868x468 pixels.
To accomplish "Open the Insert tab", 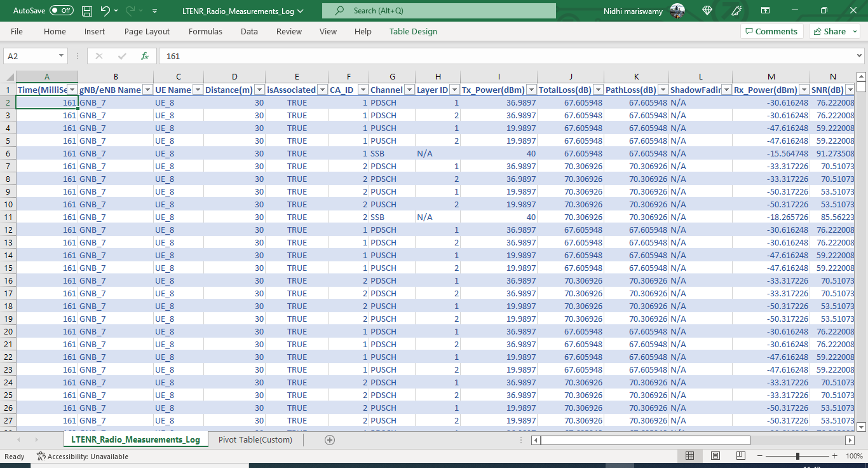I will [x=95, y=31].
